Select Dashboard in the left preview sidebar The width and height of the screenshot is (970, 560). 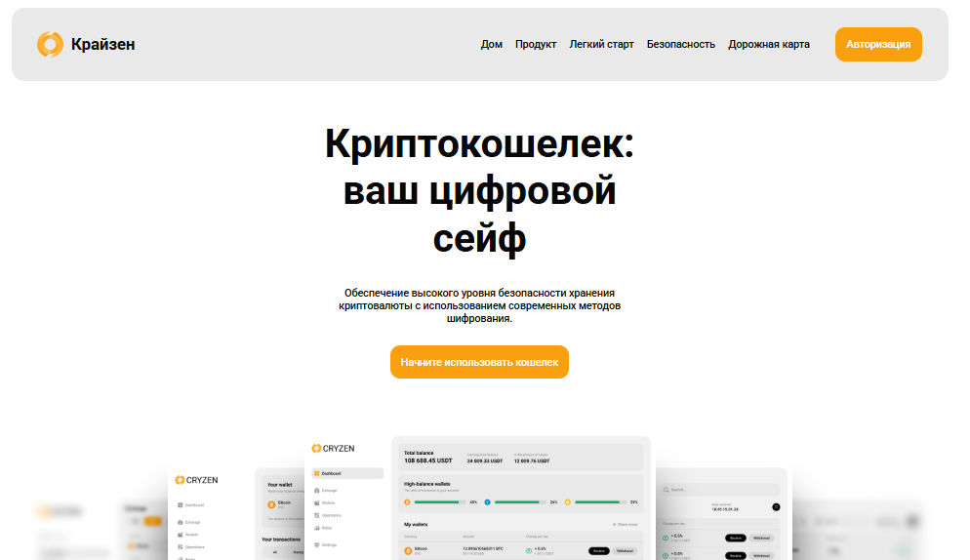pyautogui.click(x=190, y=505)
